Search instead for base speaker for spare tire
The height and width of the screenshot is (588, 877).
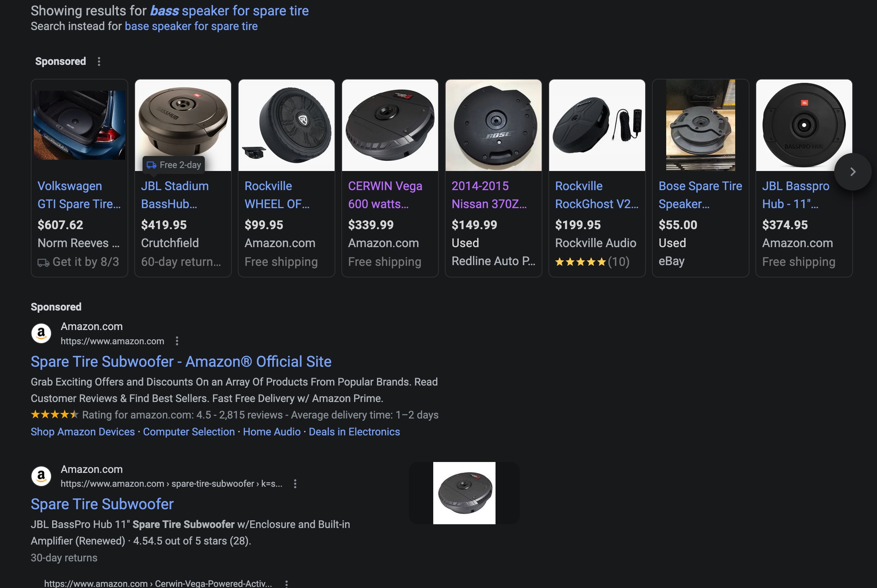191,26
